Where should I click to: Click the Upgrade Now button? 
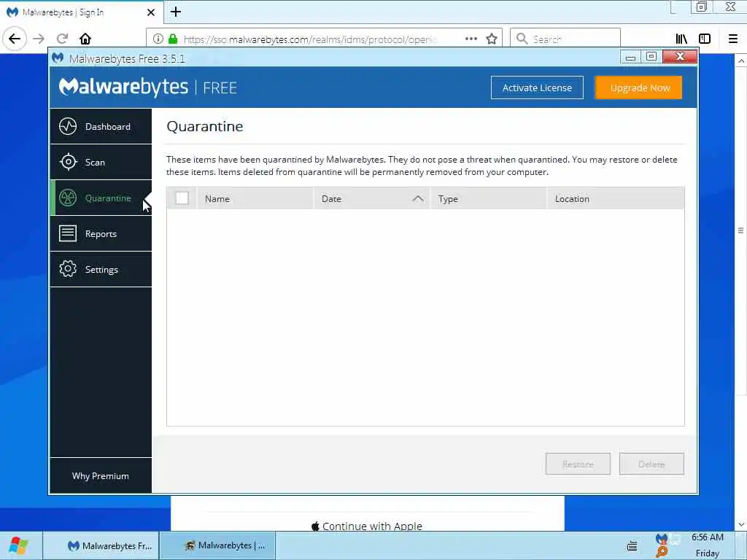coord(639,87)
